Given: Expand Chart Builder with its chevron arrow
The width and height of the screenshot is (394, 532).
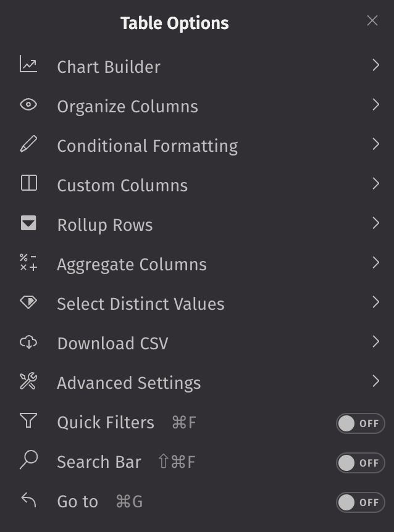Looking at the screenshot, I should pos(375,65).
